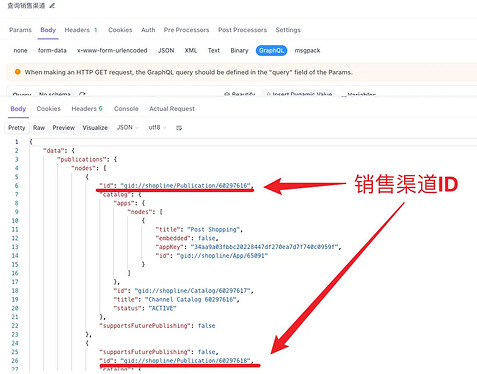477x374 pixels.
Task: Click supportsFuturePublishing on line 22
Action: click(145, 326)
